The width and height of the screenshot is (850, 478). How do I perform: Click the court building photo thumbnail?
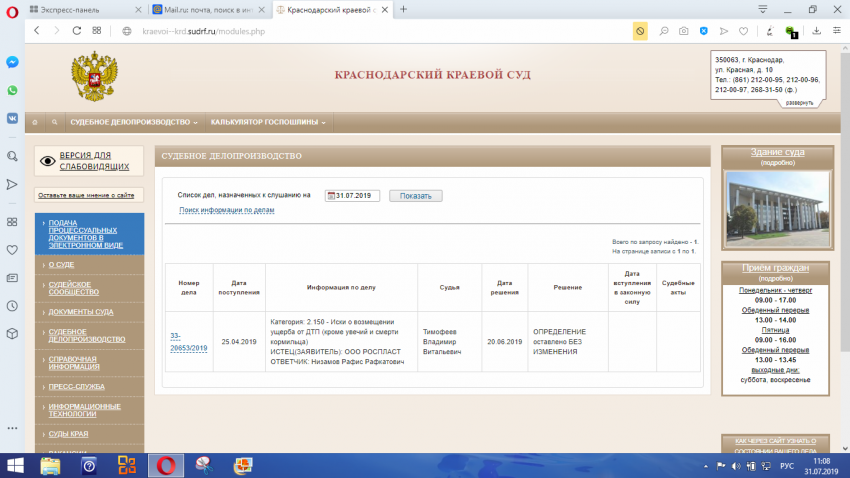[777, 211]
